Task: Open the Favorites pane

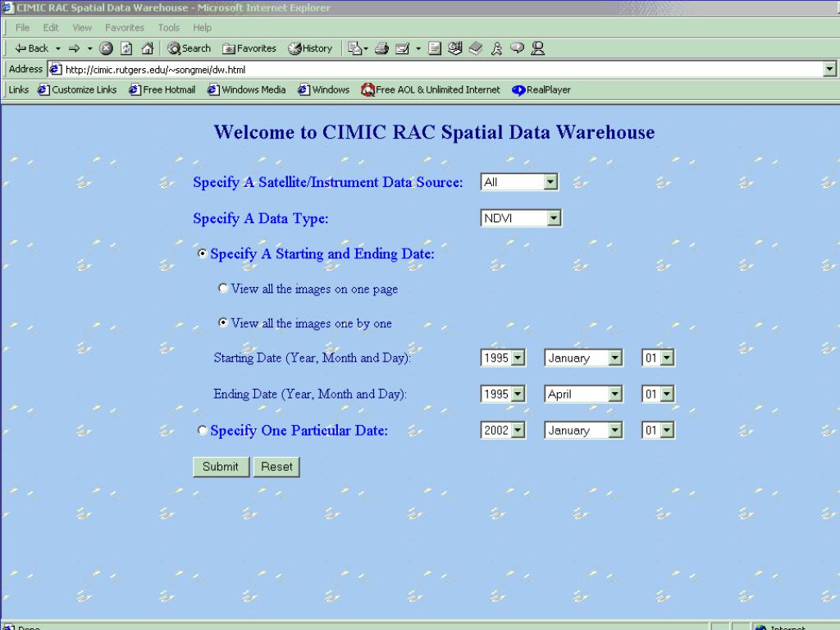Action: pyautogui.click(x=249, y=48)
